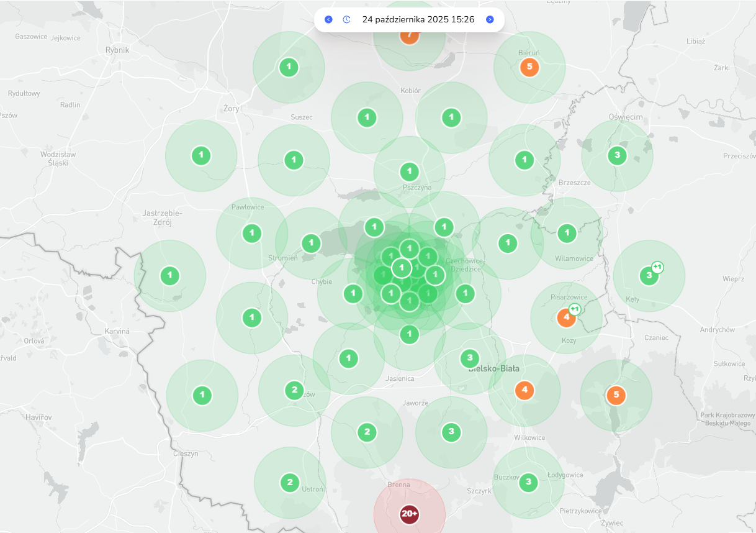
Task: Click the green "3" marker near Oświęcim
Action: [616, 155]
